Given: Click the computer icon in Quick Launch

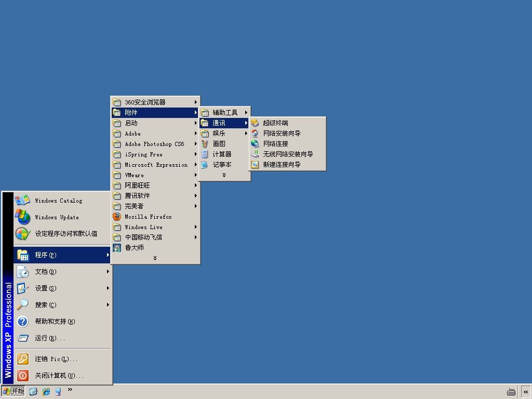Looking at the screenshot, I should pos(58,392).
